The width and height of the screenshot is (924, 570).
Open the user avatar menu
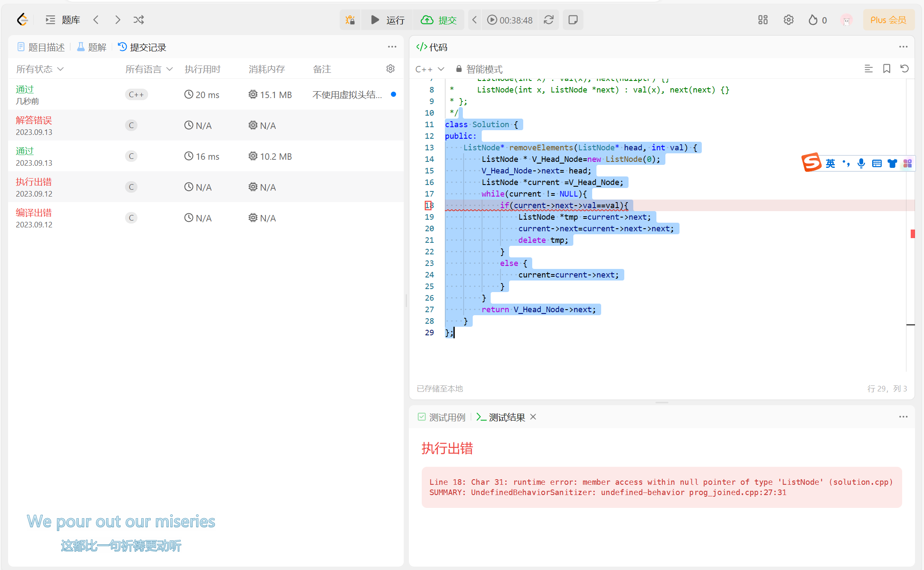(847, 20)
